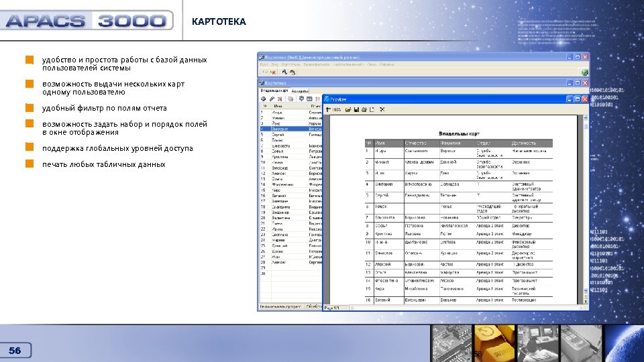Screen dimensions: 644x362
Task: Click the black X close-preview toolbar icon
Action: (x=382, y=109)
